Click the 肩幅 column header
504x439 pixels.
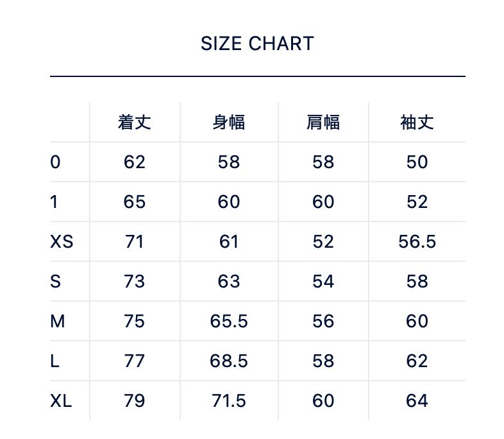(x=323, y=122)
